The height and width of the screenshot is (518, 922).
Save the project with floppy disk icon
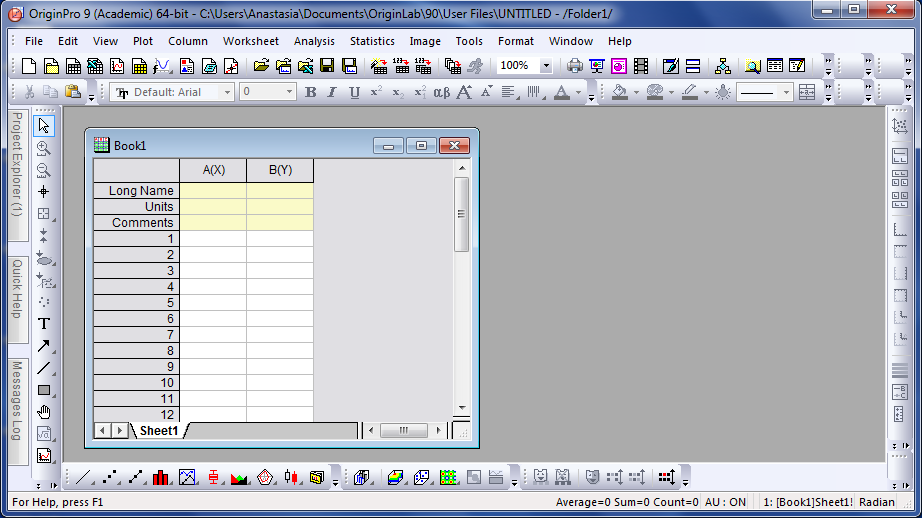coord(328,66)
